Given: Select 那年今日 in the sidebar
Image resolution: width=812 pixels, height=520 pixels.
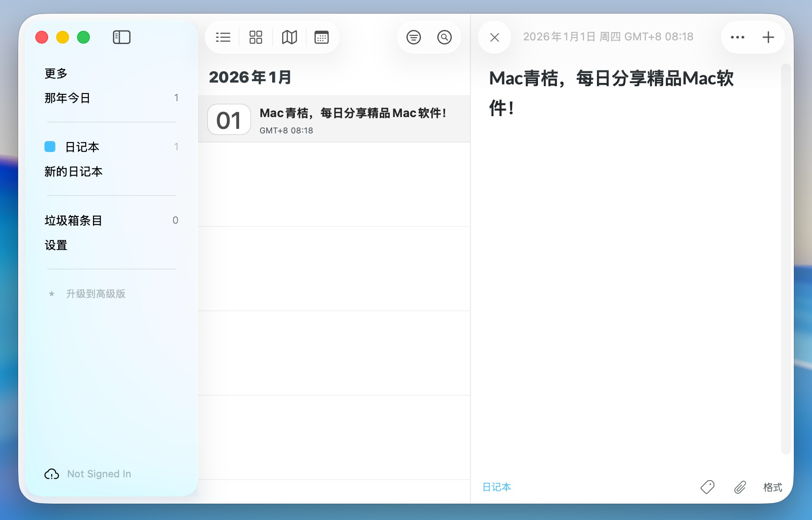Looking at the screenshot, I should [x=68, y=98].
